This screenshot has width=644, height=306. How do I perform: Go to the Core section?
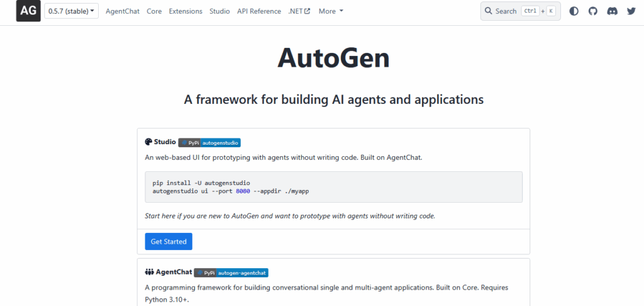[154, 11]
